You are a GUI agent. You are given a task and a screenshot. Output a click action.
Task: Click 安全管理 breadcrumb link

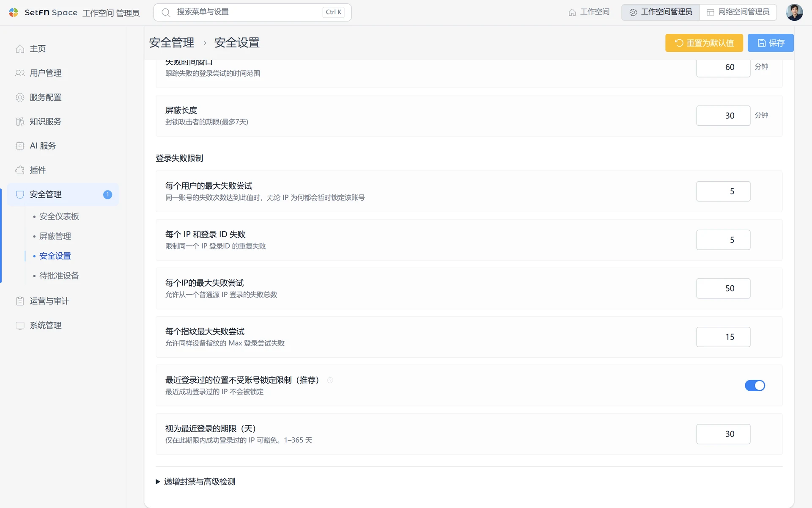pos(172,43)
